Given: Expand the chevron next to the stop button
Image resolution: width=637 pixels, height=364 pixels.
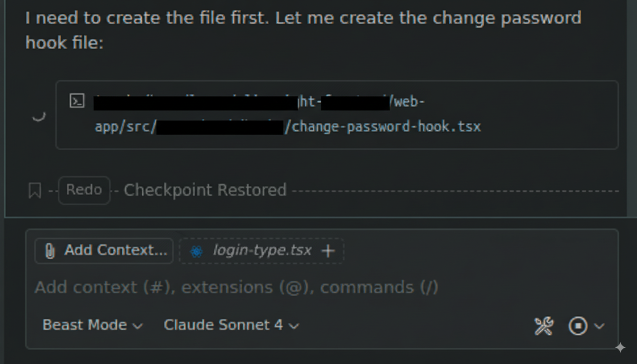Looking at the screenshot, I should (599, 326).
